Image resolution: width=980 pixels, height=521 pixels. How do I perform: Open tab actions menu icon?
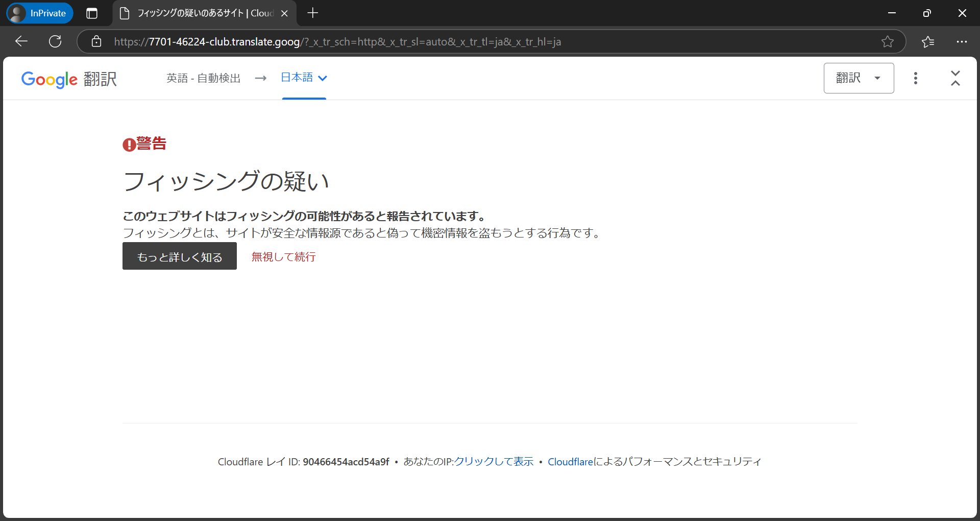point(92,13)
